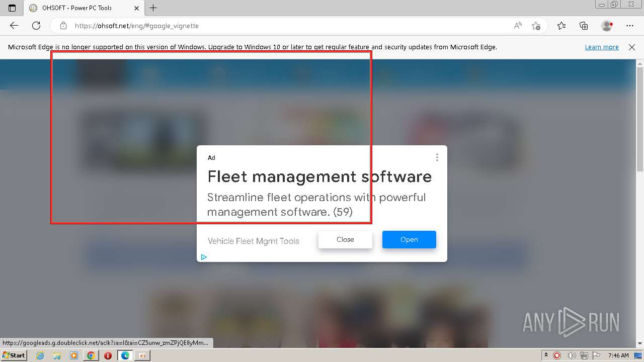View site info via the lock icon

(63, 26)
